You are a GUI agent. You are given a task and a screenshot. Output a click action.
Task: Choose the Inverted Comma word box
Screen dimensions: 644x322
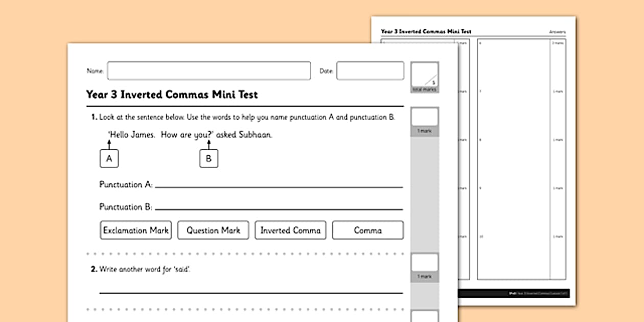point(290,231)
